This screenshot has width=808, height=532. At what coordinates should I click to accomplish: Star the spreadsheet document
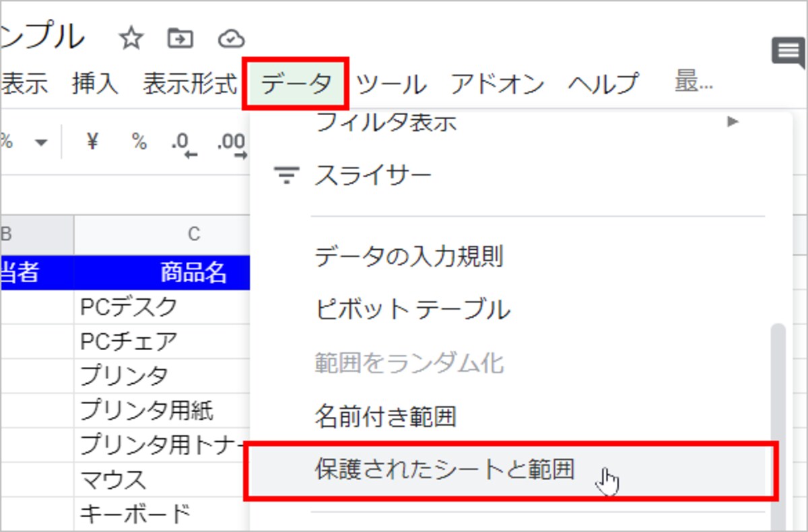pos(131,38)
